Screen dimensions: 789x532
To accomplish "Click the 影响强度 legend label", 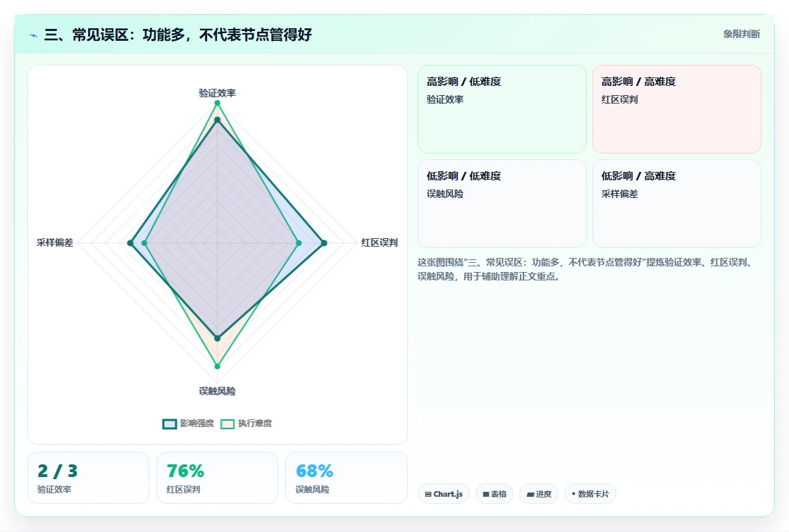I will (197, 423).
